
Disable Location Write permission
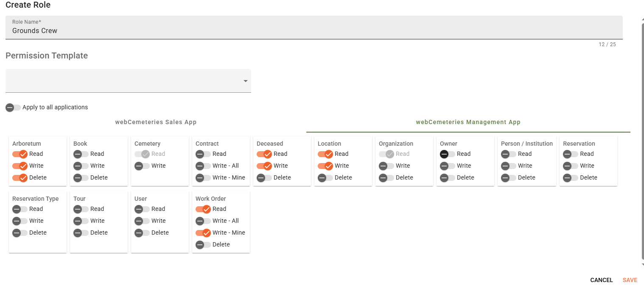(x=325, y=166)
